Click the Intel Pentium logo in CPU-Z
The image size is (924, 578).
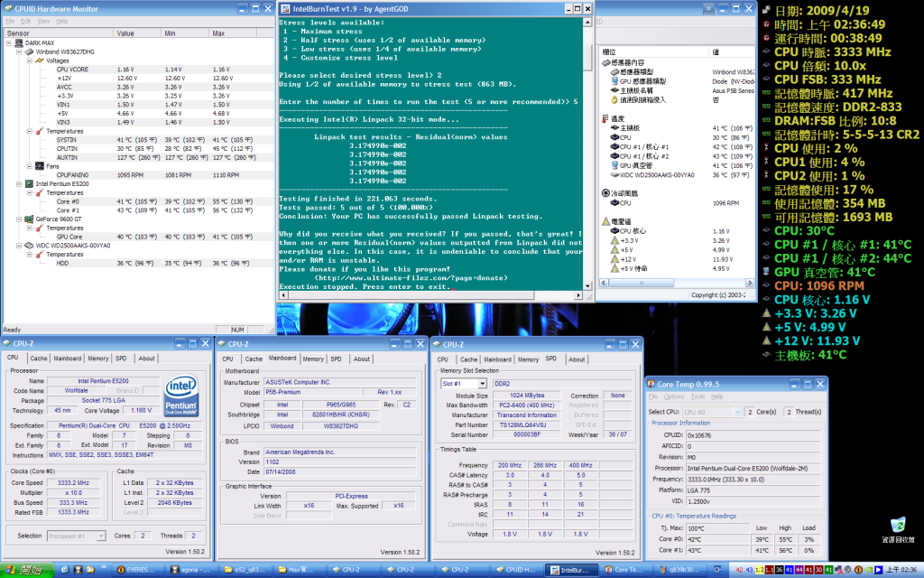(x=180, y=396)
